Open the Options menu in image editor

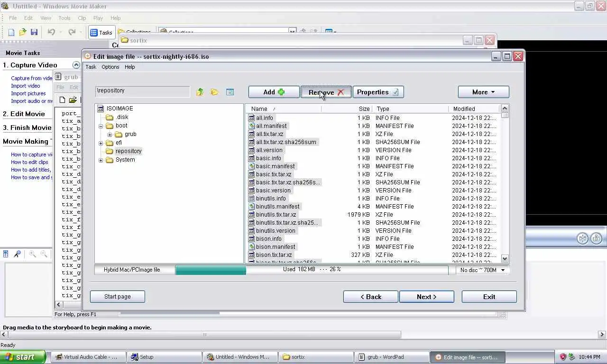click(x=110, y=67)
